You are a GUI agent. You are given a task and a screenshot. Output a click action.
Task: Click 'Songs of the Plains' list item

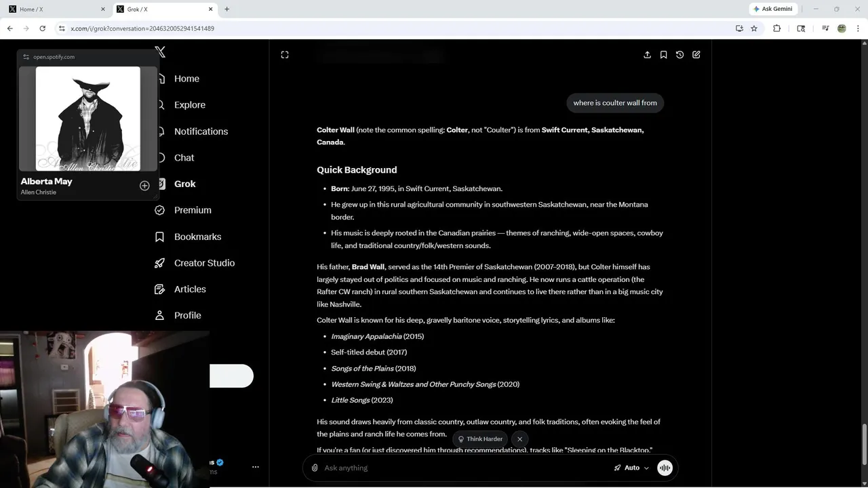(x=374, y=369)
